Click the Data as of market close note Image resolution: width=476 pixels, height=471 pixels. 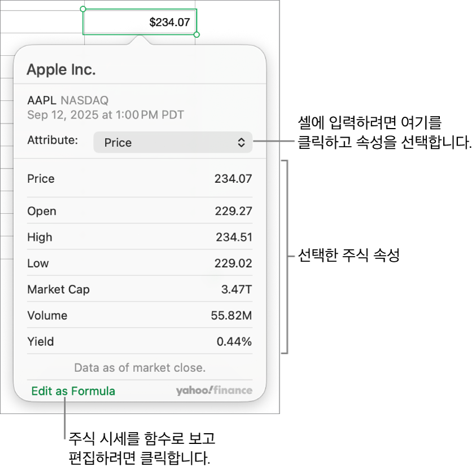click(x=139, y=368)
